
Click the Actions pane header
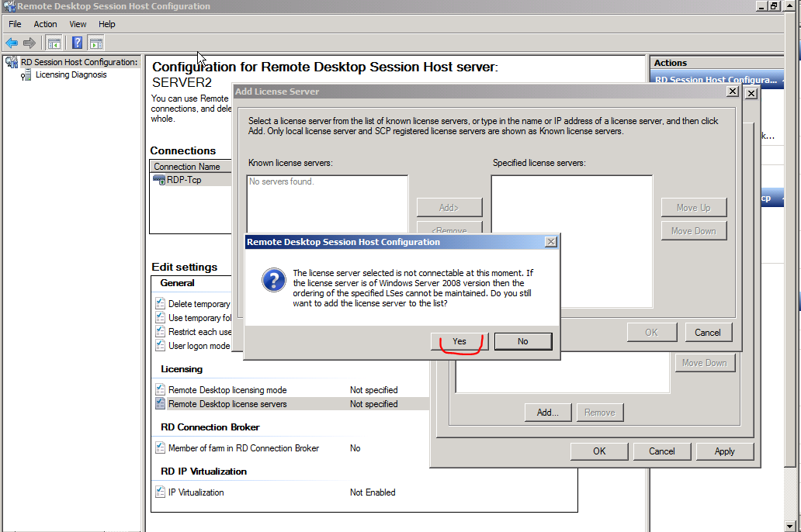tap(716, 63)
